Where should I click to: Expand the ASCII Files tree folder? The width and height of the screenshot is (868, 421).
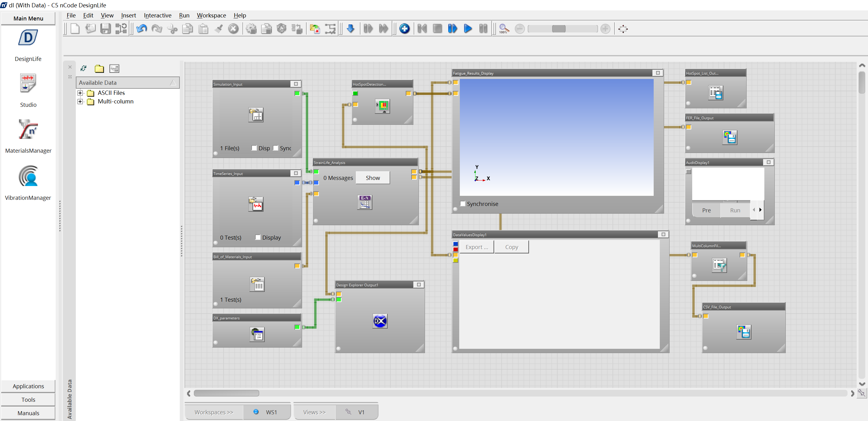point(80,93)
